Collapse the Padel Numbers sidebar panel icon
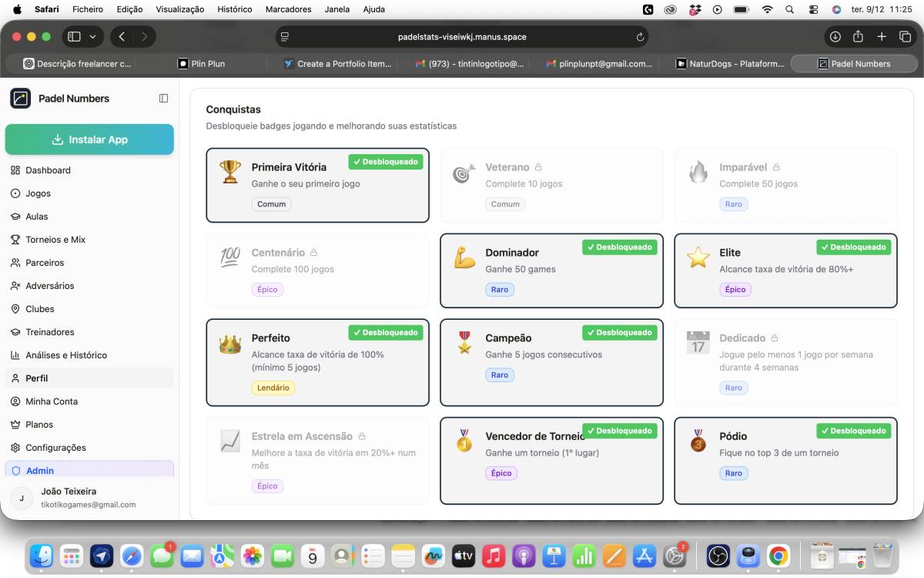924x578 pixels. [x=163, y=99]
